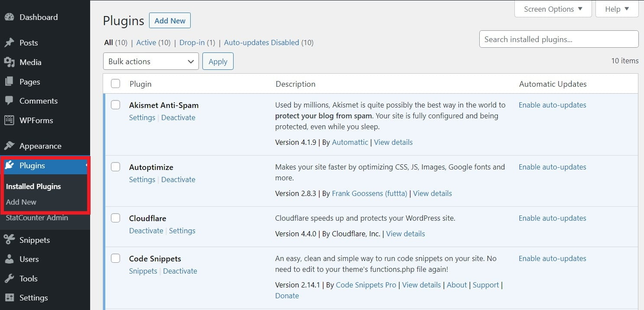Viewport: 644px width, 310px height.
Task: Click the Snippets scissors icon
Action: click(x=10, y=240)
